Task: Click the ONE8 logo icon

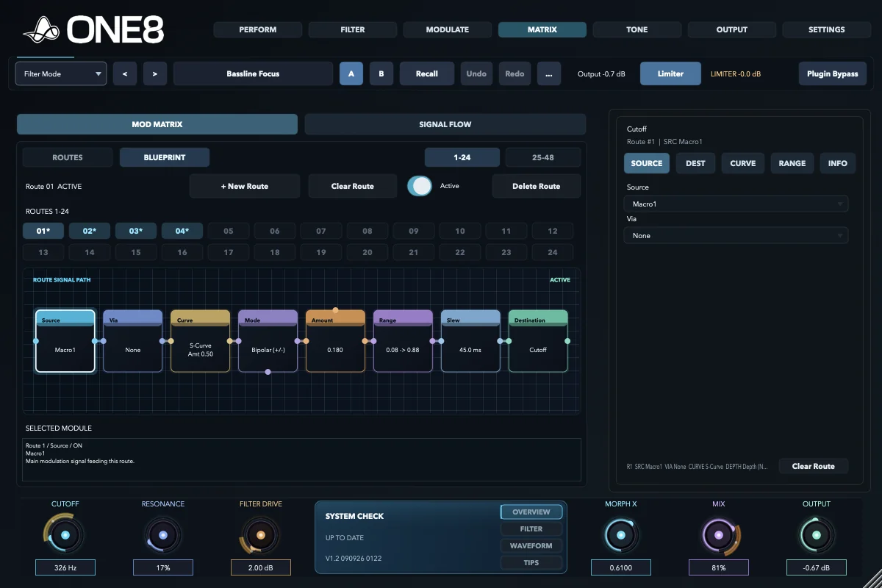Action: (41, 30)
